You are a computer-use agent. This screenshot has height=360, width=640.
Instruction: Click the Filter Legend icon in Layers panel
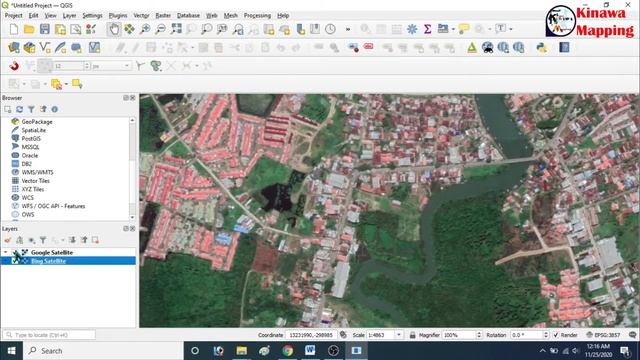coord(43,240)
